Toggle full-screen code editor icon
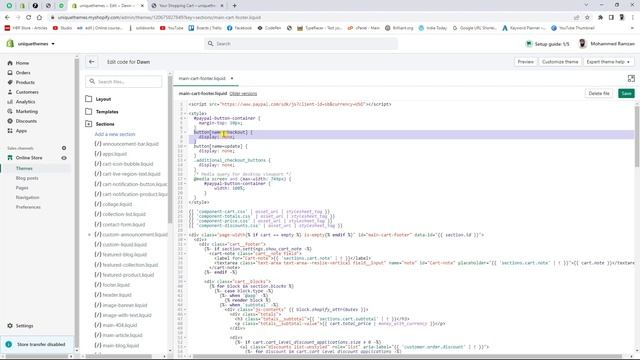This screenshot has width=640, height=360. point(631,78)
